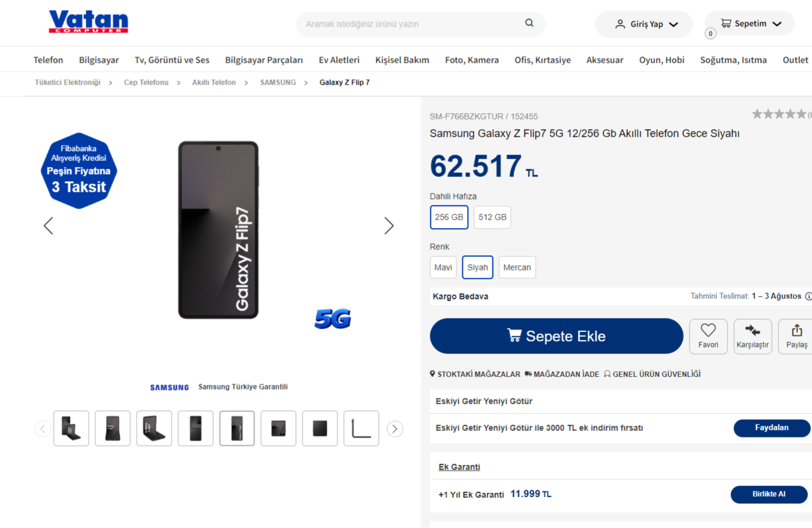Viewport: 812px width, 528px height.
Task: Select the eighth product thumbnail
Action: coord(361,429)
